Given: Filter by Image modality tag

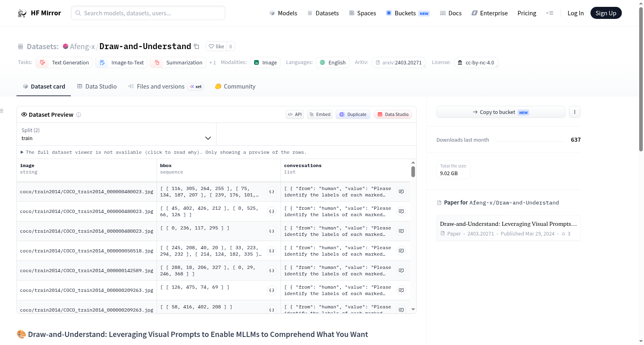Looking at the screenshot, I should tap(265, 62).
